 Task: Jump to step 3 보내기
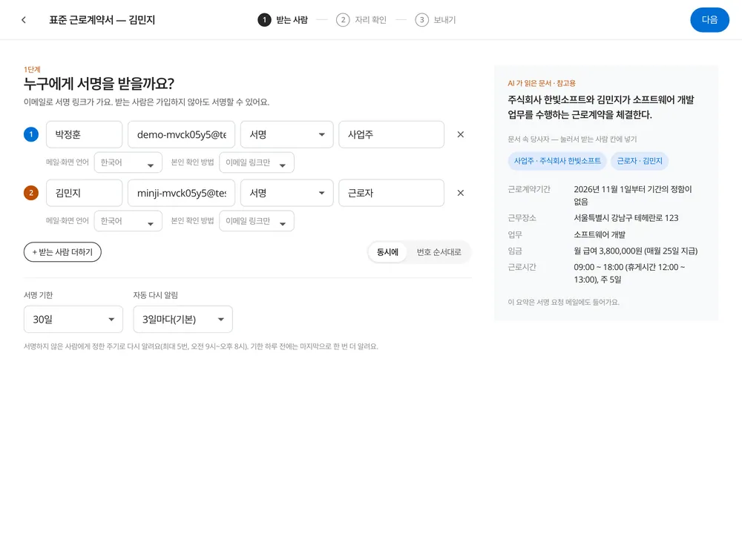tap(436, 20)
